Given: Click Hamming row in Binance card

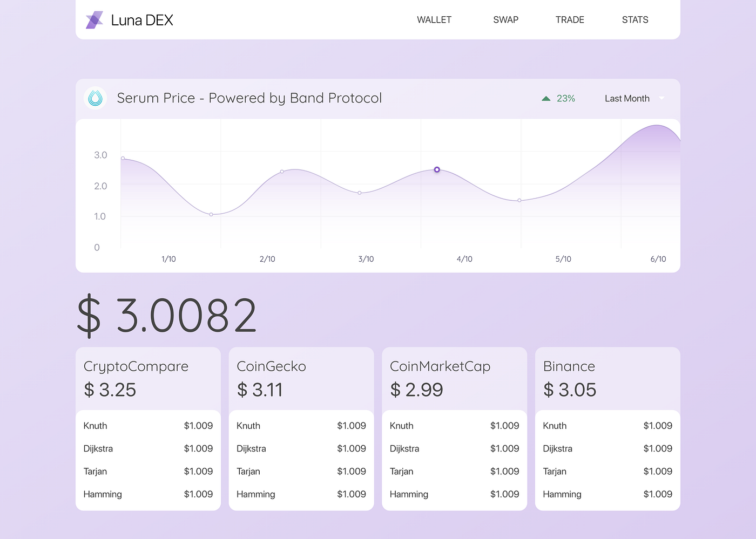Looking at the screenshot, I should click(607, 494).
